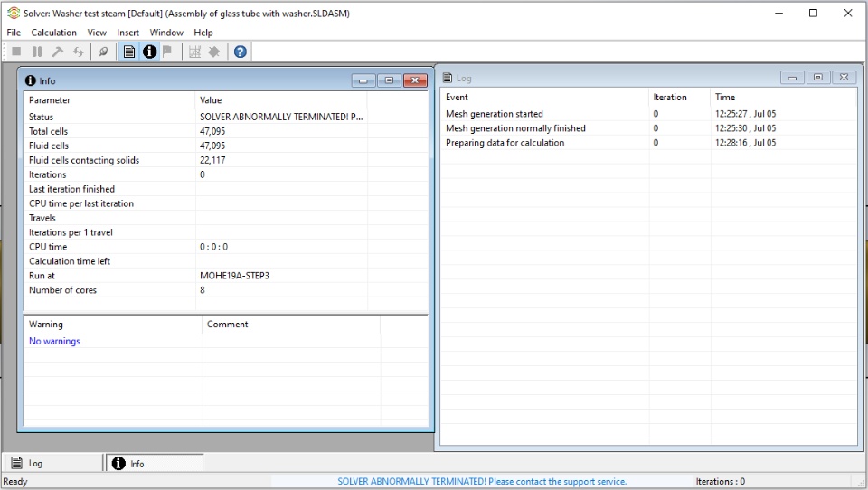The image size is (868, 490).
Task: Select the Travels row
Action: tap(226, 218)
